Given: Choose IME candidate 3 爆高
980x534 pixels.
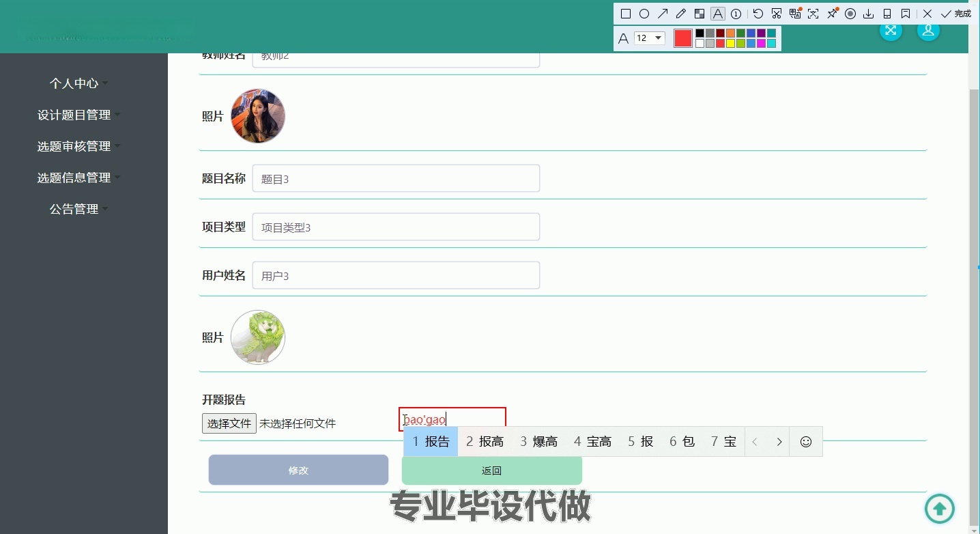Looking at the screenshot, I should [538, 442].
